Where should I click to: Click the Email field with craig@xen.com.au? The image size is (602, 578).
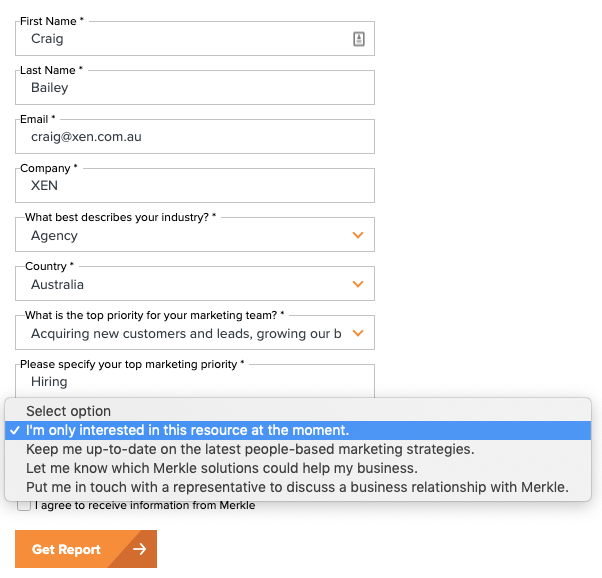click(195, 136)
